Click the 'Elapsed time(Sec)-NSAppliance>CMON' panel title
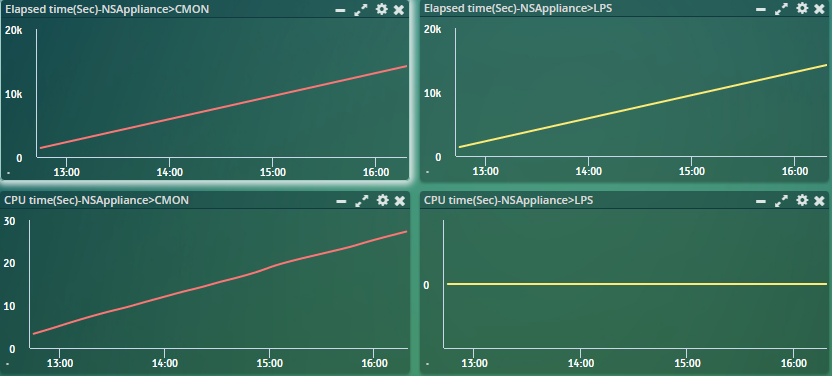The width and height of the screenshot is (832, 376). click(x=107, y=9)
